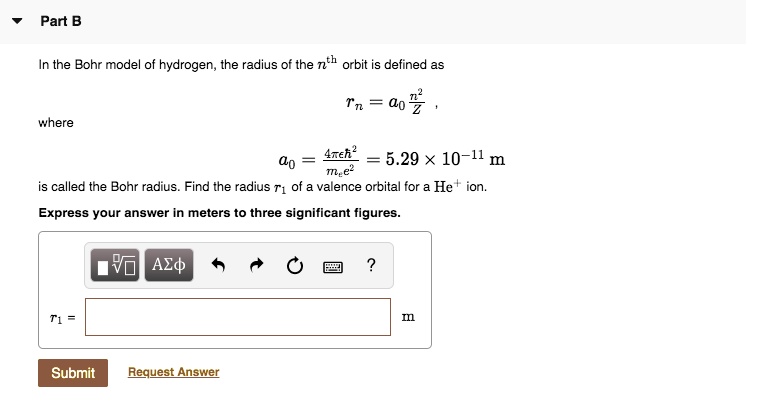Click the Bohr radius a0 formula

pos(319,159)
